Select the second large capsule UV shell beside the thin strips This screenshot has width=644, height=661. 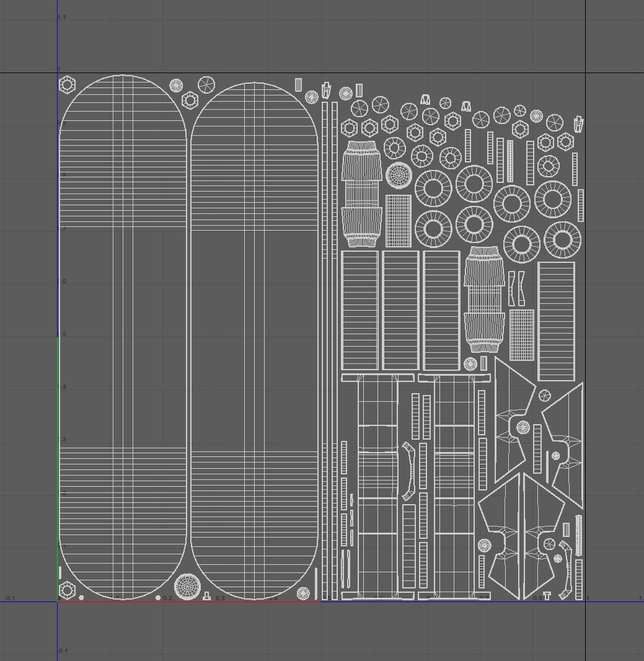[x=255, y=340]
